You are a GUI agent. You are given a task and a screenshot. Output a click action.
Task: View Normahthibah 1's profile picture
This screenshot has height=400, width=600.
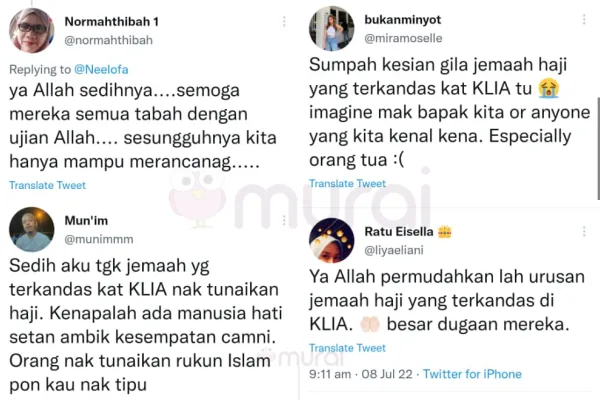(x=31, y=30)
